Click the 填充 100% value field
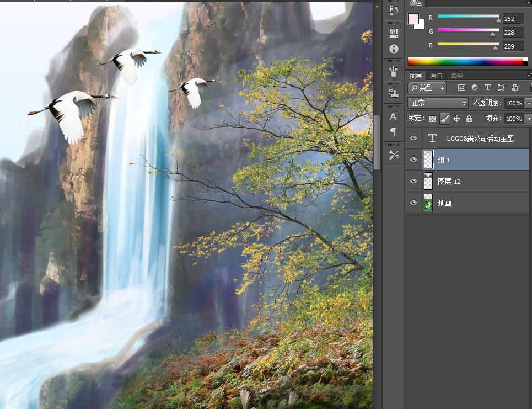The width and height of the screenshot is (532, 409). (x=514, y=119)
